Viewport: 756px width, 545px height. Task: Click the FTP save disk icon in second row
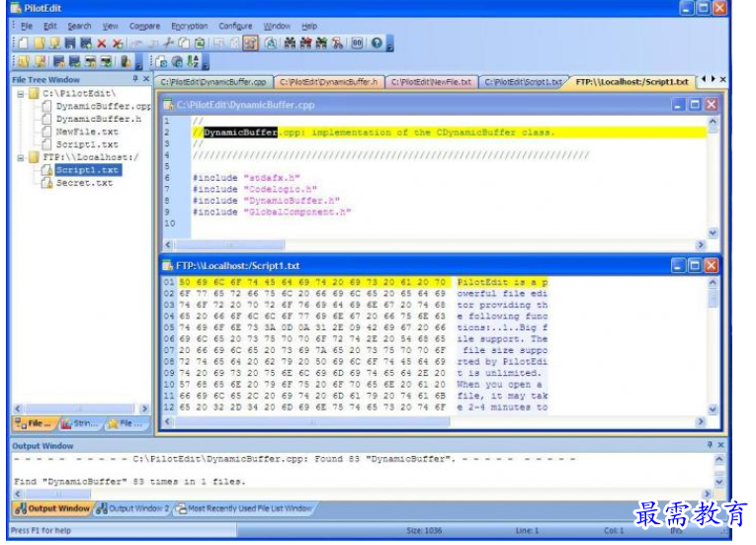pyautogui.click(x=59, y=61)
